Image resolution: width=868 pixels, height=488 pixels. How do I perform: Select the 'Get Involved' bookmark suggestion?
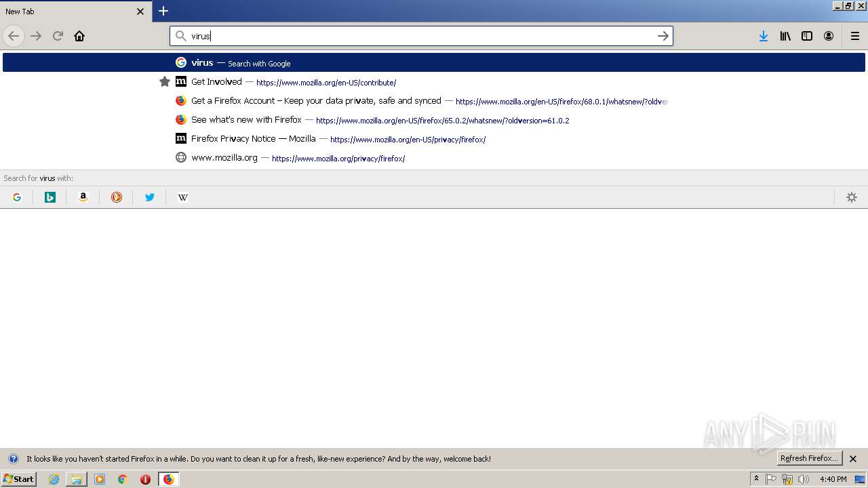pyautogui.click(x=434, y=81)
